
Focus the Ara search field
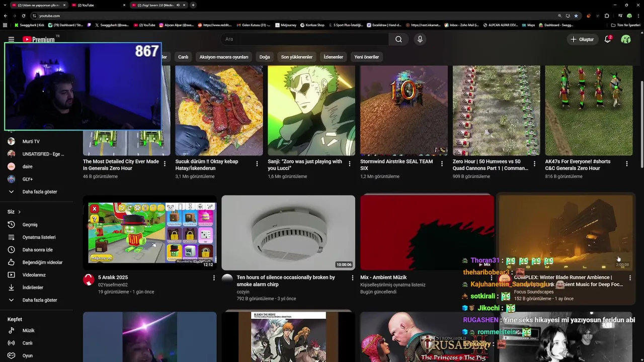304,39
